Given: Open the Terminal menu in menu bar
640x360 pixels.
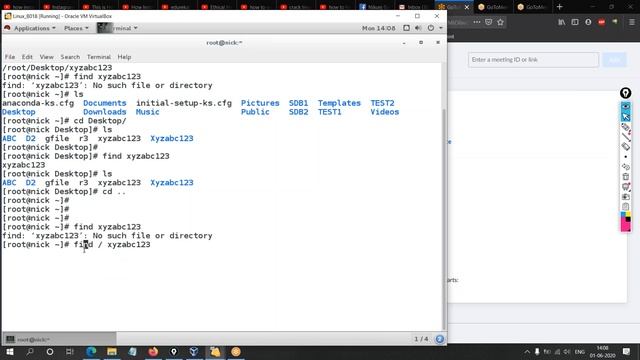Looking at the screenshot, I should pos(99,57).
